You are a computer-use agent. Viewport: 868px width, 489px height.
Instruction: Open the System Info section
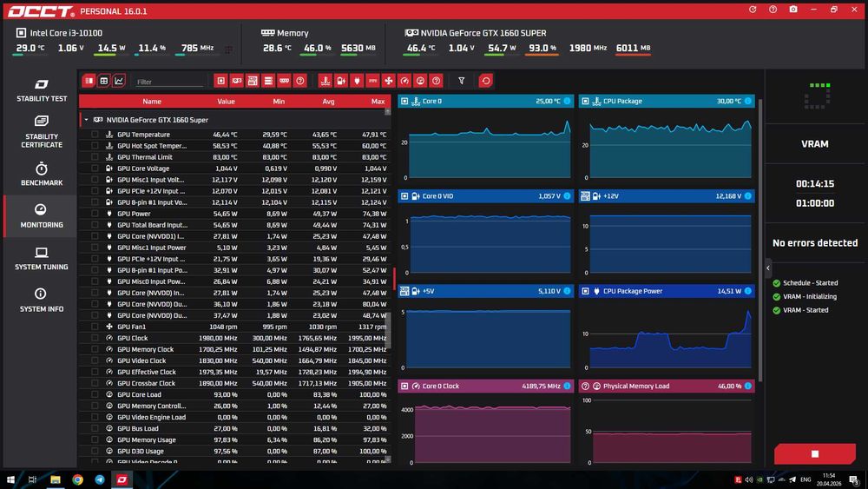tap(42, 301)
